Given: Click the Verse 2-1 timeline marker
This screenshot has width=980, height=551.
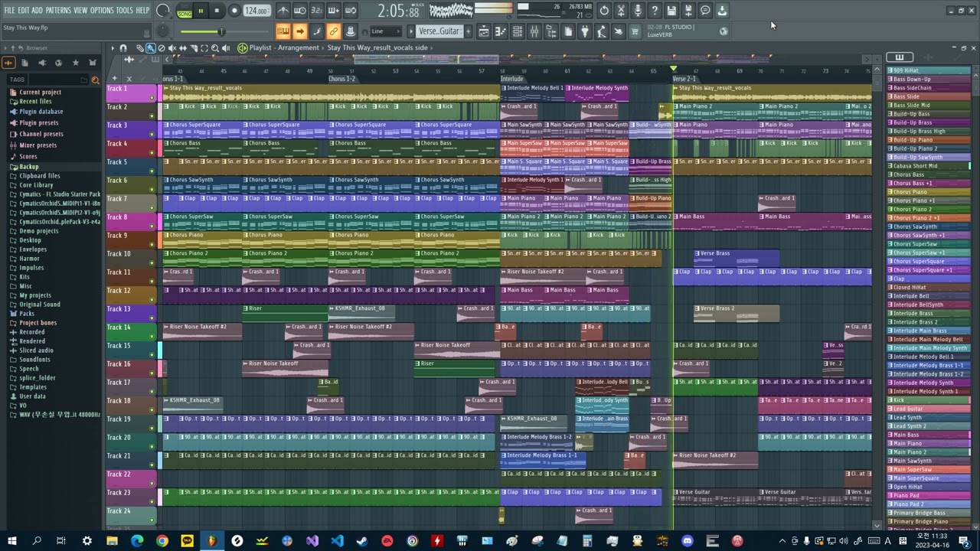Looking at the screenshot, I should pos(684,79).
